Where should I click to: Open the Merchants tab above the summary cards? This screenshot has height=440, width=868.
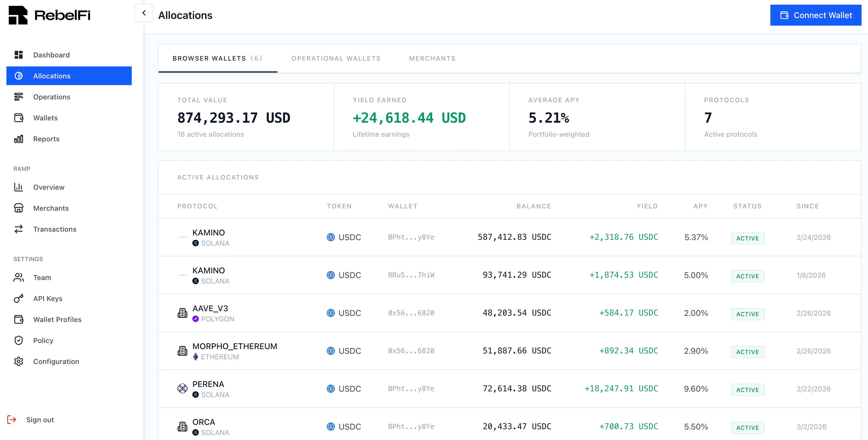point(432,58)
